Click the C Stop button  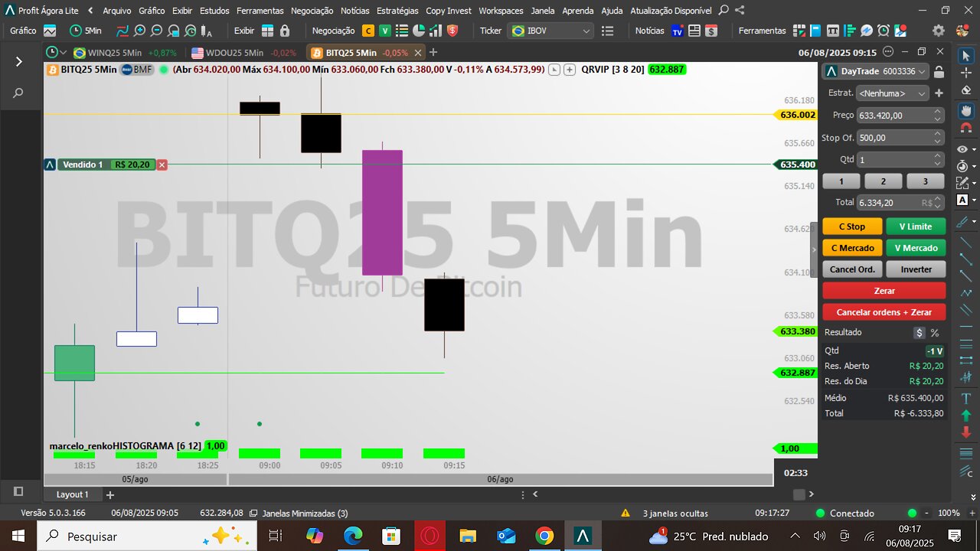852,227
